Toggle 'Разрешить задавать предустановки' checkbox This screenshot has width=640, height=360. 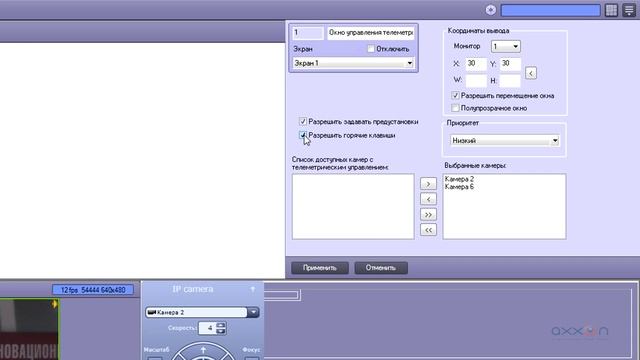click(303, 122)
